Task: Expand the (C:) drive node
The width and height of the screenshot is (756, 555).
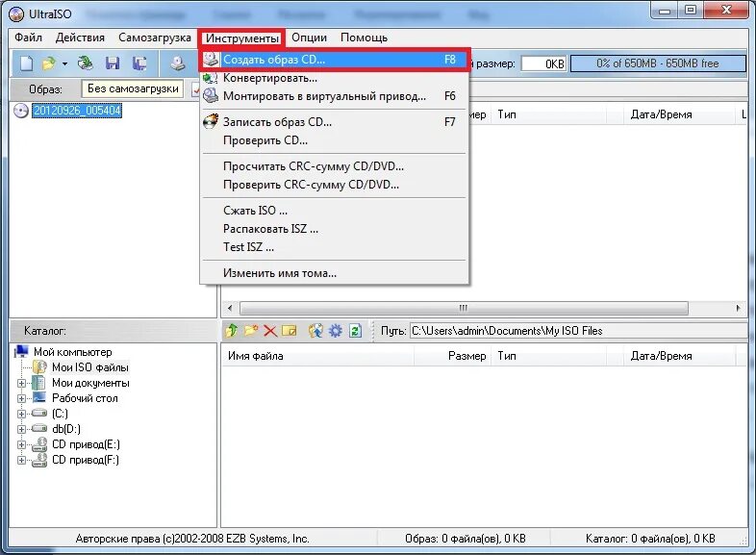Action: (x=21, y=415)
